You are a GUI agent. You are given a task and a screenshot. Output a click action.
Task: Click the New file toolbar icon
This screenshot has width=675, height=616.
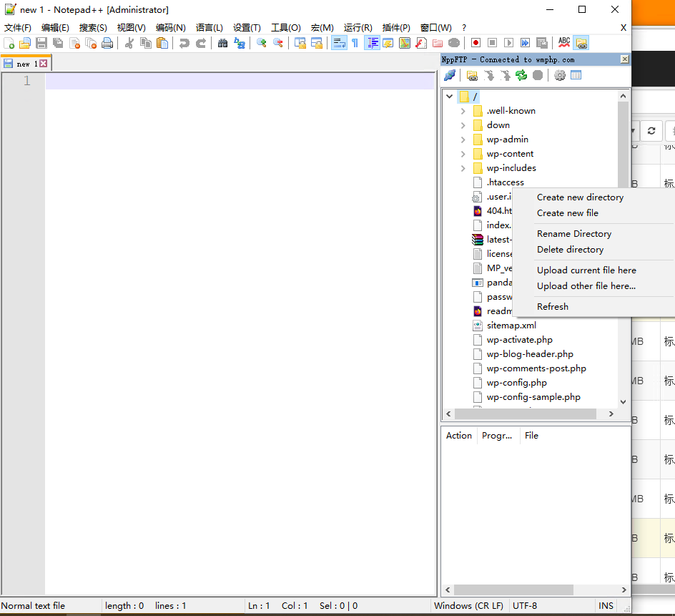click(9, 43)
